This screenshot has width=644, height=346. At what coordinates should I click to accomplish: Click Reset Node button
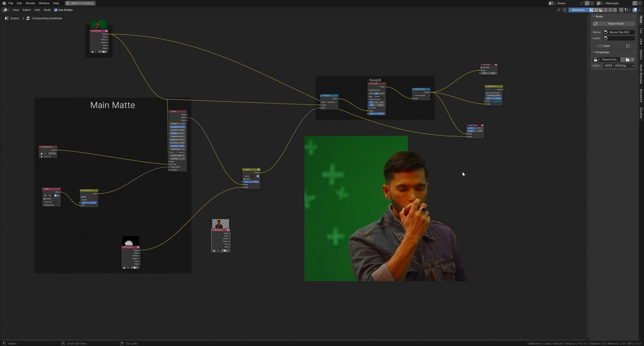tap(613, 24)
